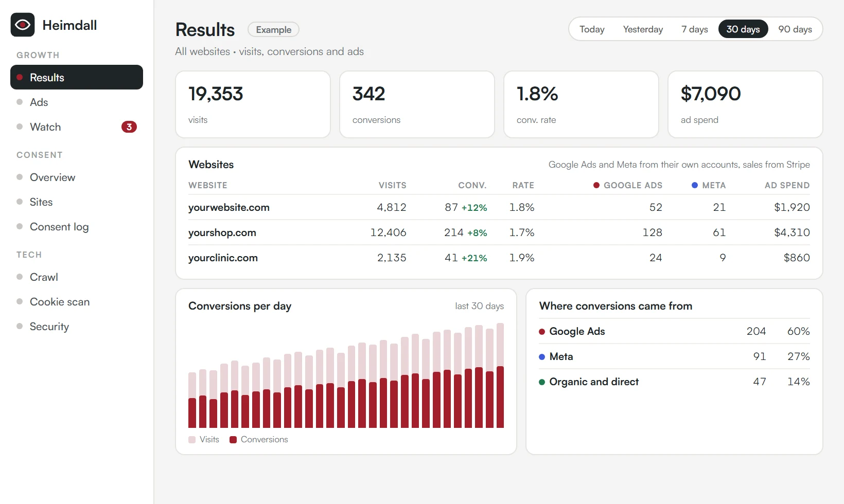This screenshot has width=844, height=504.
Task: Open yourwebsite.com row link
Action: pos(229,207)
